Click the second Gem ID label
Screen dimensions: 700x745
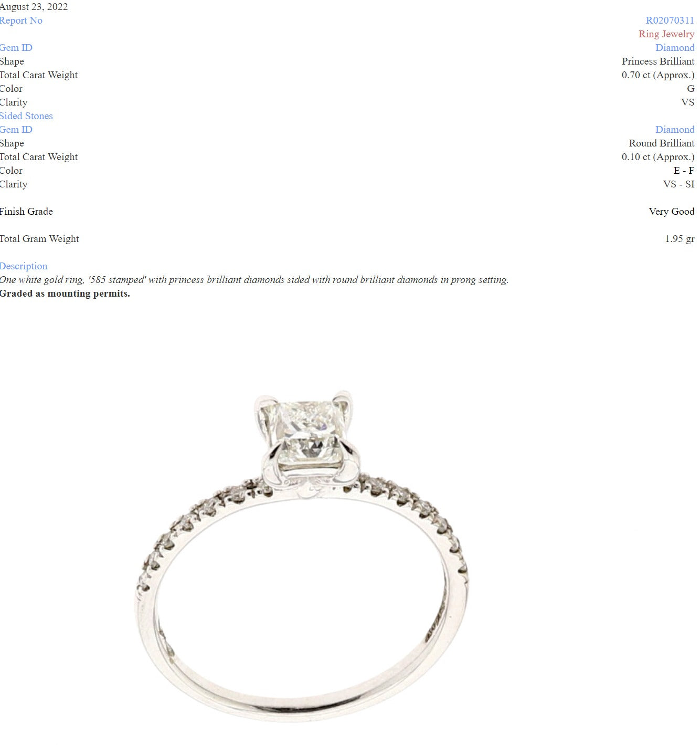pos(16,130)
